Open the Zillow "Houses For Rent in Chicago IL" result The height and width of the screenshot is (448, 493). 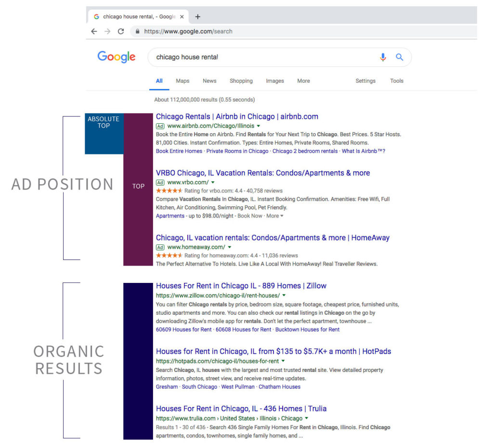pyautogui.click(x=241, y=285)
